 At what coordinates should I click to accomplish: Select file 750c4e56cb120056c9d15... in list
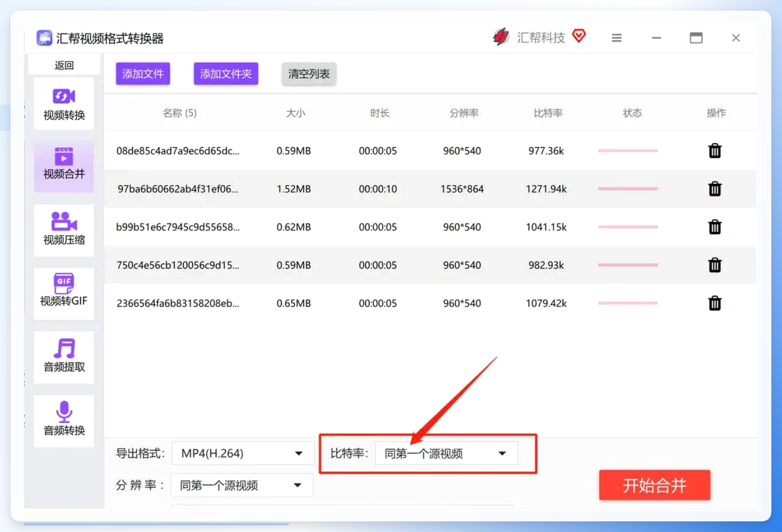click(x=178, y=265)
